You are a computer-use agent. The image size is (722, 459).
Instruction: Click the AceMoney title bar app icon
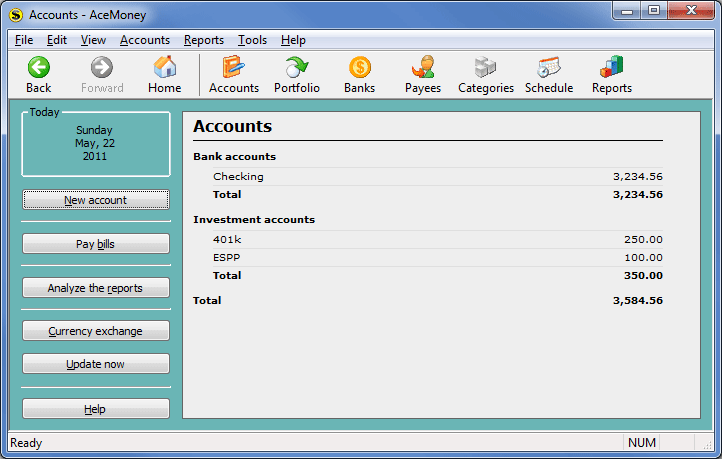tap(16, 15)
